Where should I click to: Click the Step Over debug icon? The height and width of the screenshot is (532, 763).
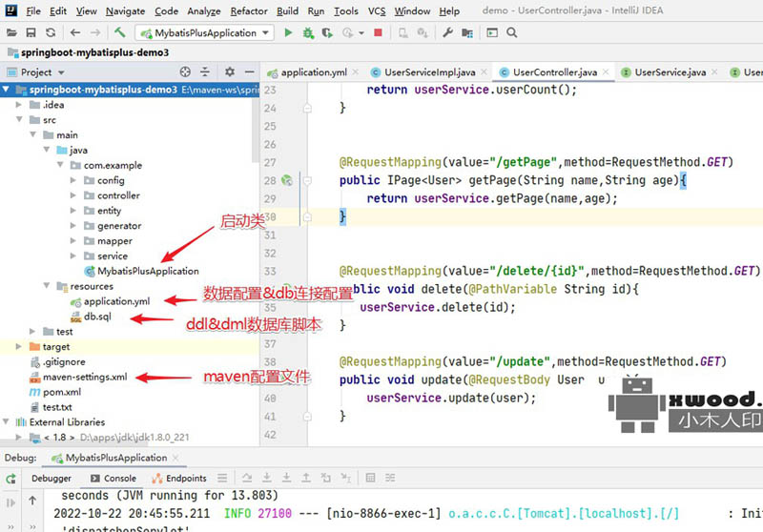pos(247,478)
